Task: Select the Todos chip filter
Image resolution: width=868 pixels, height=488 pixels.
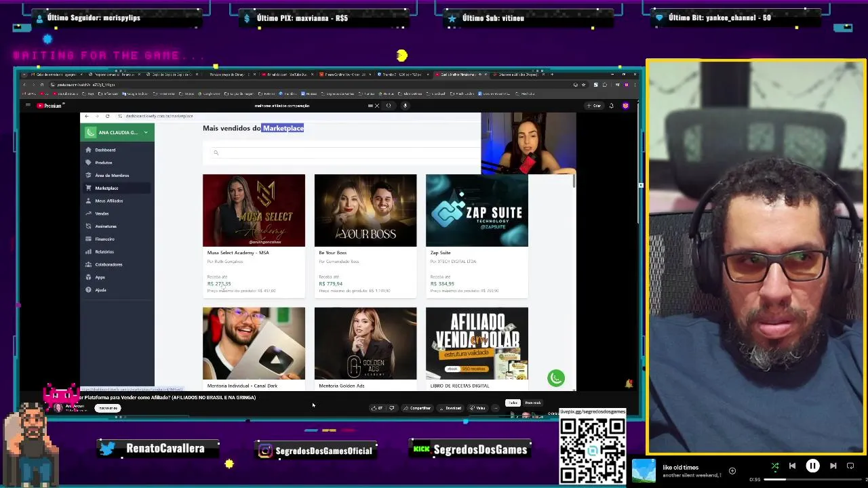Action: coord(513,403)
